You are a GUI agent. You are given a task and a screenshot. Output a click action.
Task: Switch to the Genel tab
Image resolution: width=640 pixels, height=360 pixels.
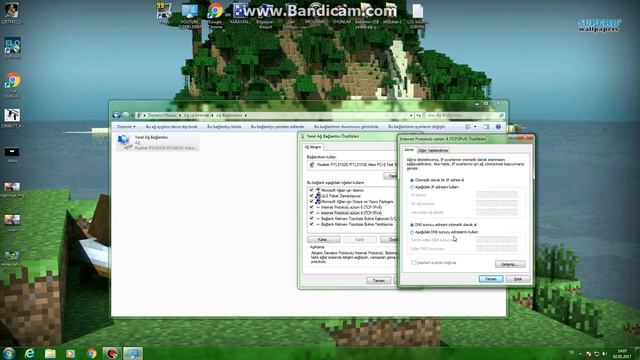409,150
